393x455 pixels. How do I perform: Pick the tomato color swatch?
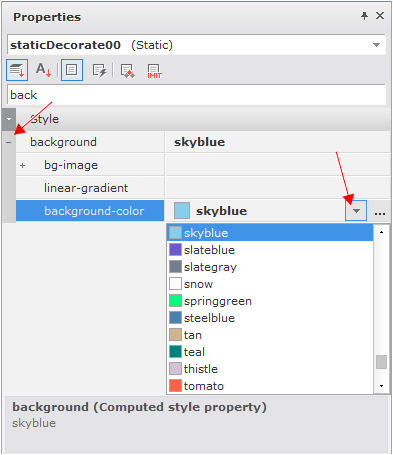pos(175,386)
